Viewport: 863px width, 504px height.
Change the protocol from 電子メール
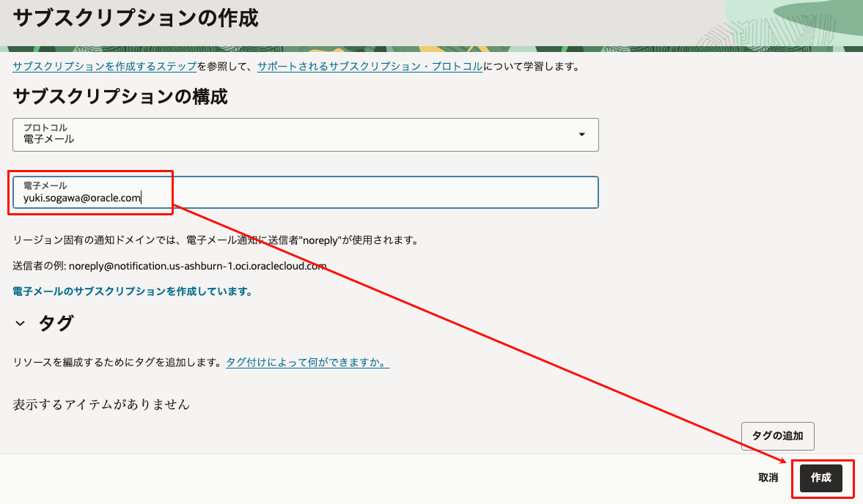(x=304, y=135)
